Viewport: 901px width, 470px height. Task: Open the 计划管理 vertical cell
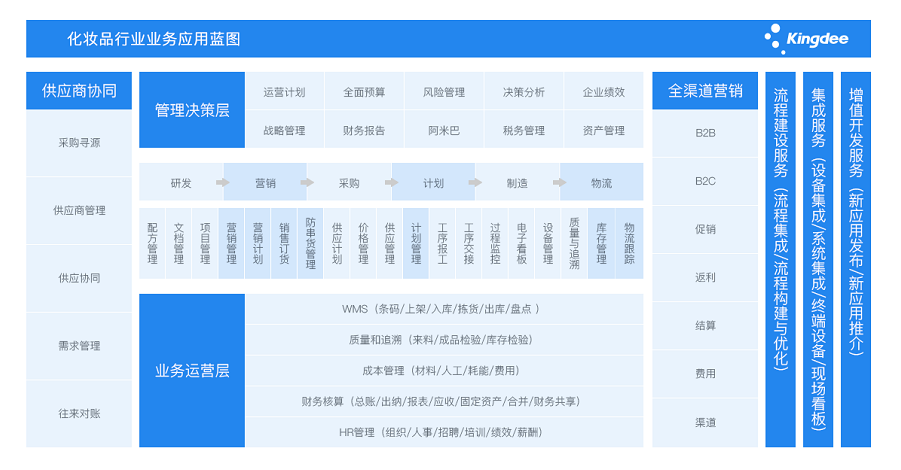coord(416,244)
